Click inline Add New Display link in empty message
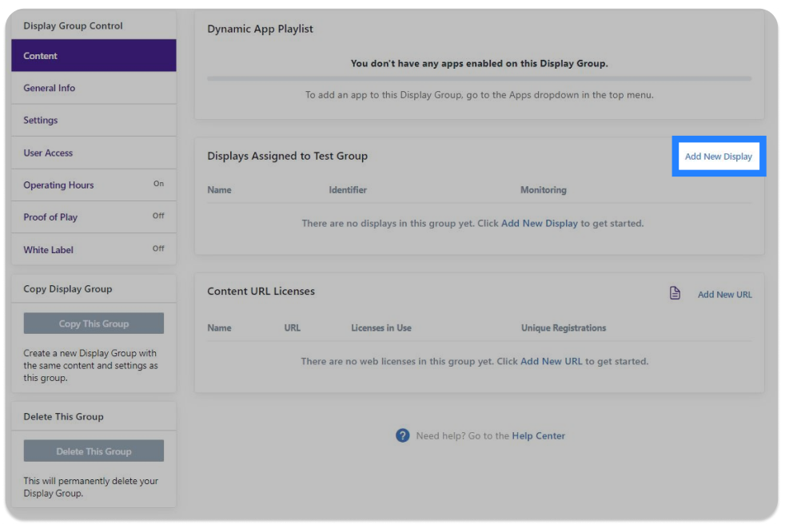789x532 pixels. [540, 223]
